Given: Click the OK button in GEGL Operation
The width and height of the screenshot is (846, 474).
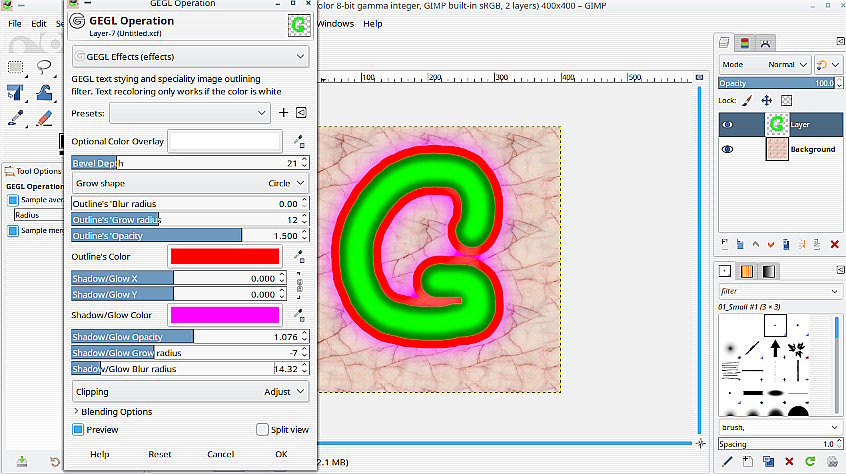Looking at the screenshot, I should pos(281,454).
